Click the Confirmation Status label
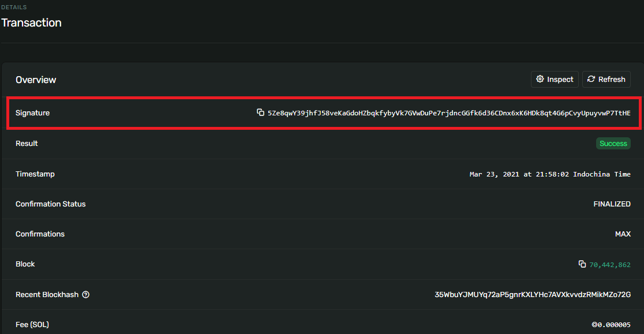The height and width of the screenshot is (334, 644). (50, 204)
